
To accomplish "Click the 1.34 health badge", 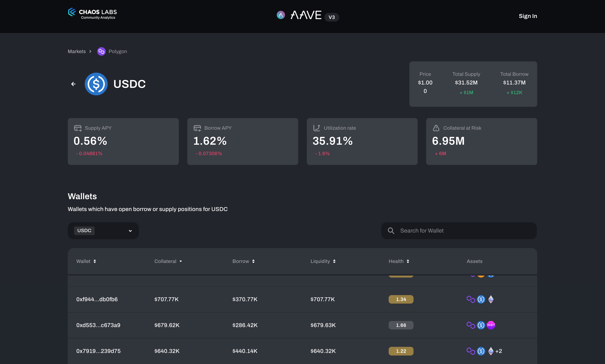I will (x=401, y=299).
